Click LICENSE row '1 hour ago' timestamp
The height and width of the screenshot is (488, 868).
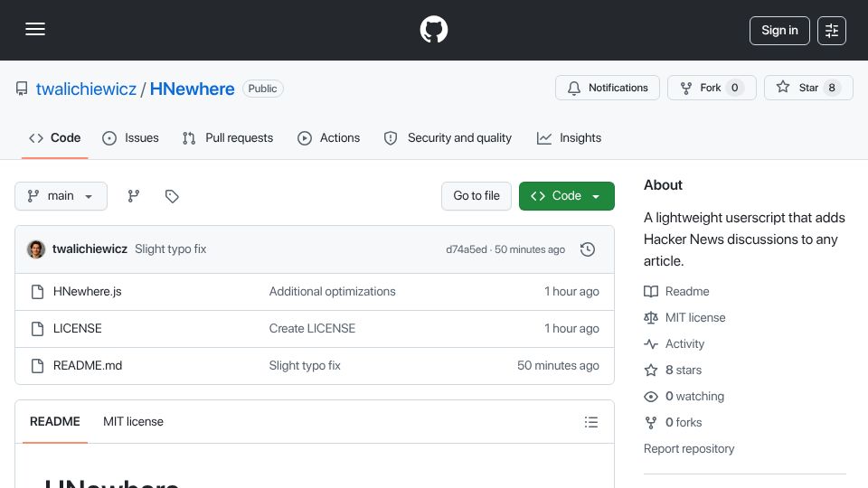tap(571, 329)
